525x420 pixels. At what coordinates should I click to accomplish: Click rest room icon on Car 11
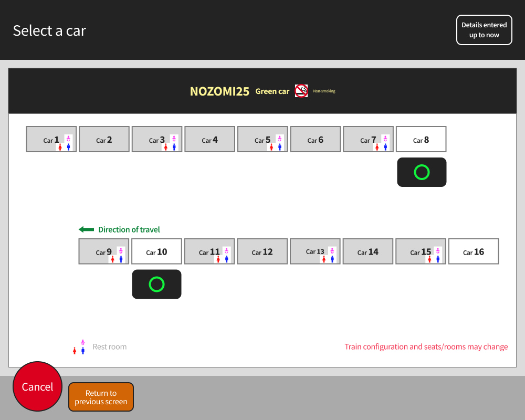tap(223, 255)
